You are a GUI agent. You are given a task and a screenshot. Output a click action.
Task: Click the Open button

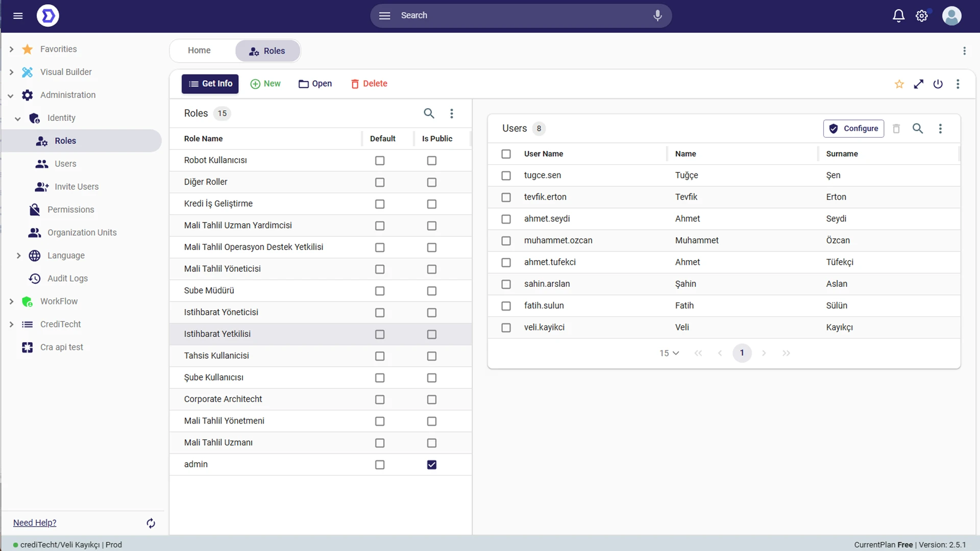[315, 84]
